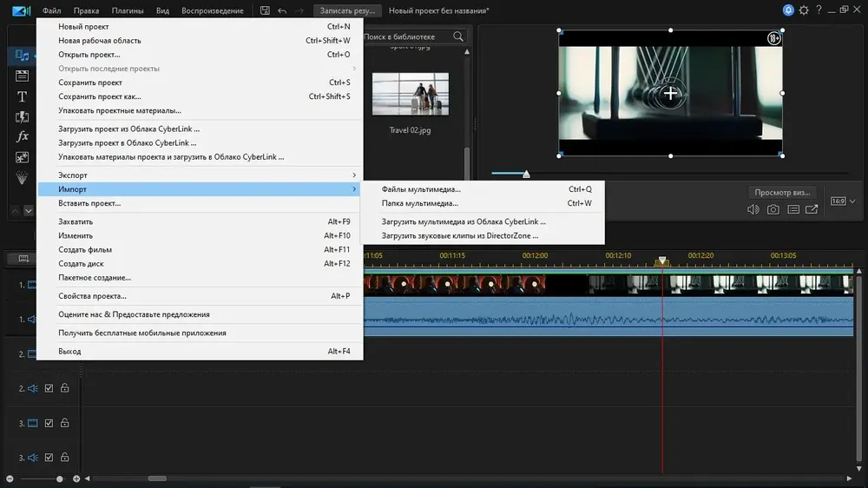Toggle checkbox for audio track 2
The image size is (868, 488).
click(x=49, y=388)
